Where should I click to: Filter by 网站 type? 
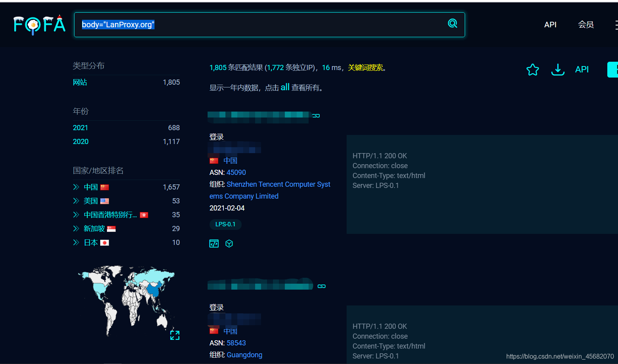[x=80, y=82]
